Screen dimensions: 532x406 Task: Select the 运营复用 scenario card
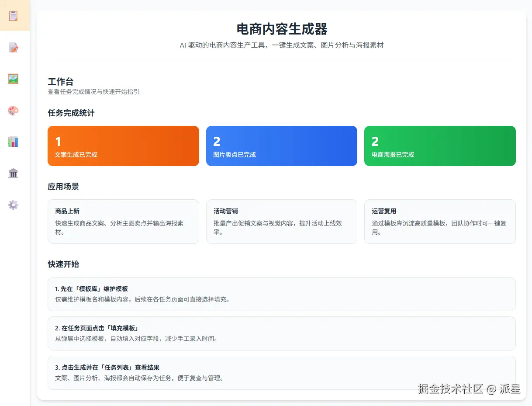[440, 222]
